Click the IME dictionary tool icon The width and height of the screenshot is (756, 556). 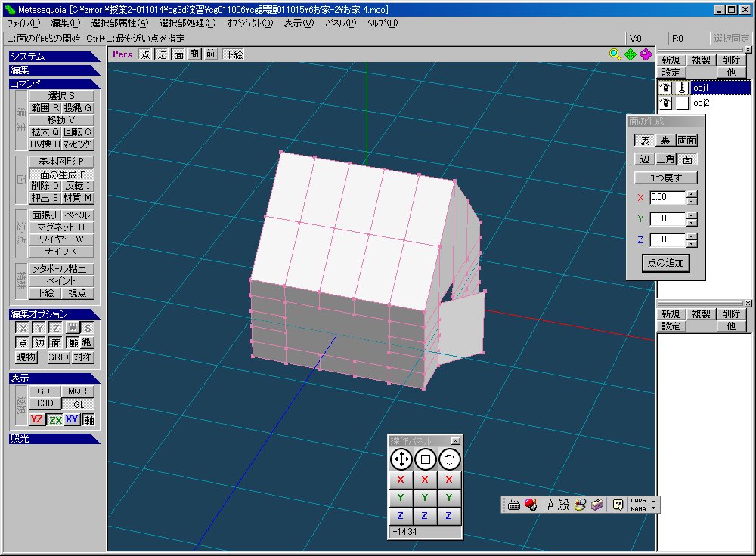[x=581, y=505]
